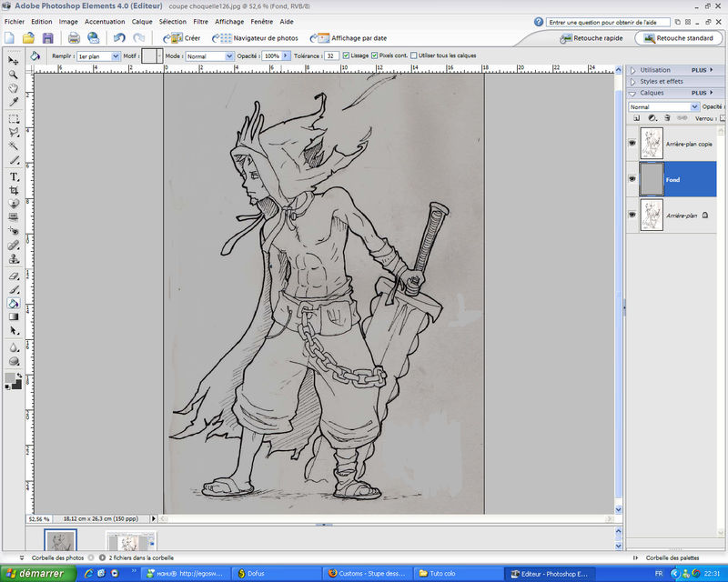This screenshot has width=728, height=582.
Task: Click the Tolérance value field
Action: (x=331, y=56)
